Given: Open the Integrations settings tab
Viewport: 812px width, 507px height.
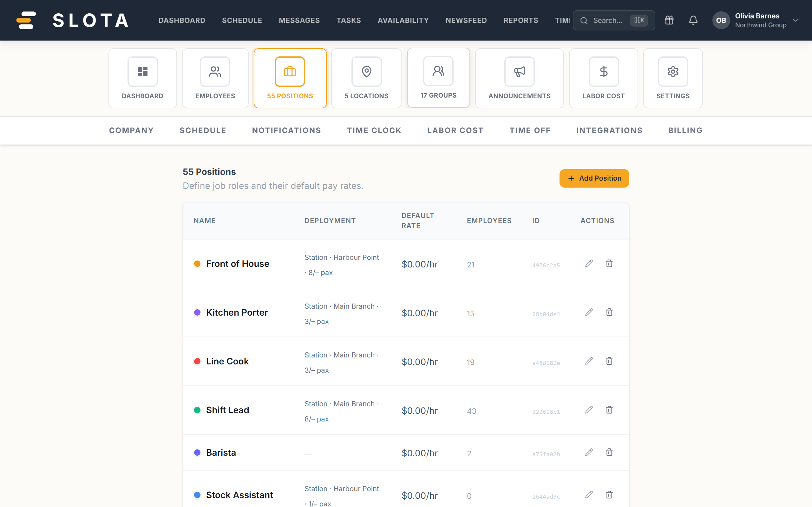Looking at the screenshot, I should pos(609,131).
